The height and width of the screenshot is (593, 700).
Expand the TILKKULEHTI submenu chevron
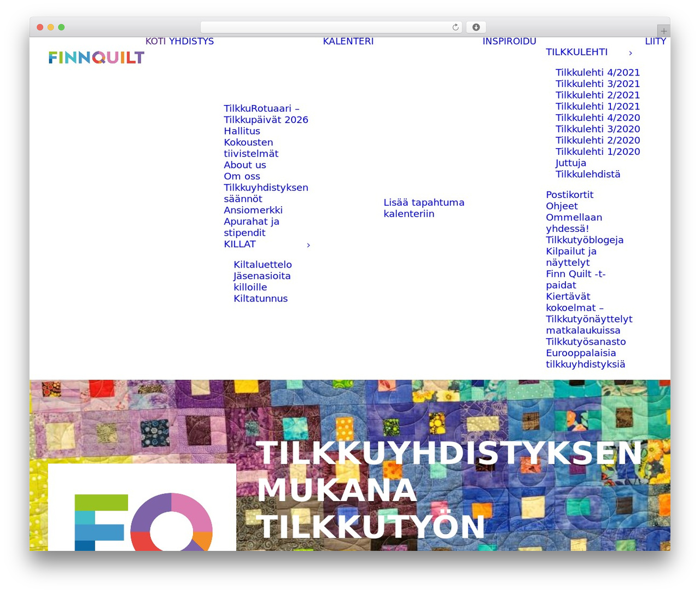coord(631,53)
